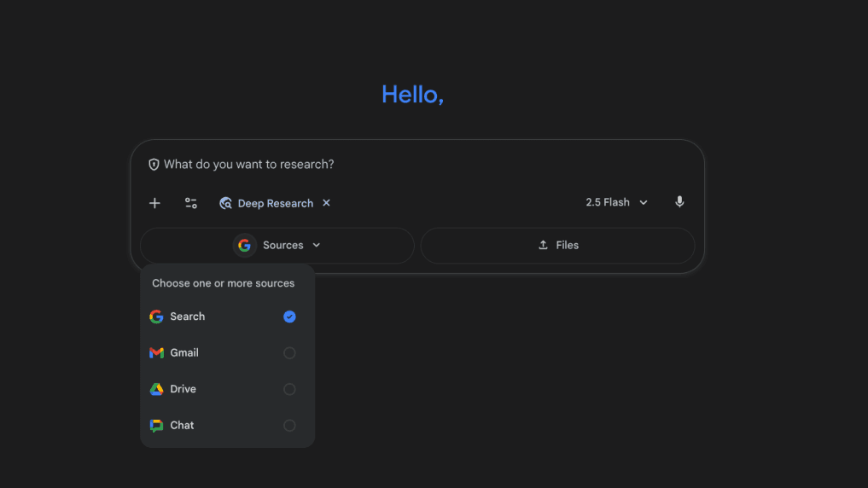
Task: Uncheck the Search source checkbox
Action: [289, 317]
